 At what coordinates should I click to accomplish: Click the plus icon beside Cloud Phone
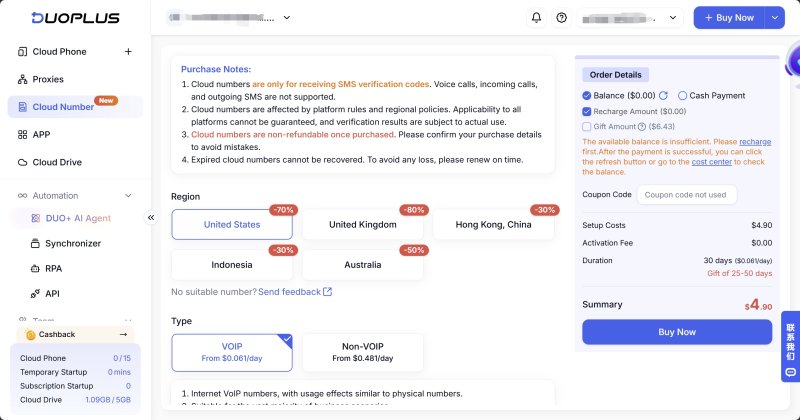tap(128, 52)
